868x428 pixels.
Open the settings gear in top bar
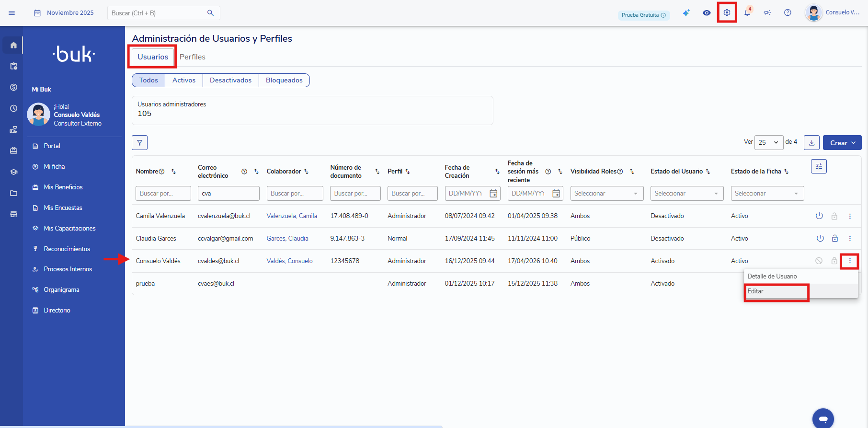point(727,13)
